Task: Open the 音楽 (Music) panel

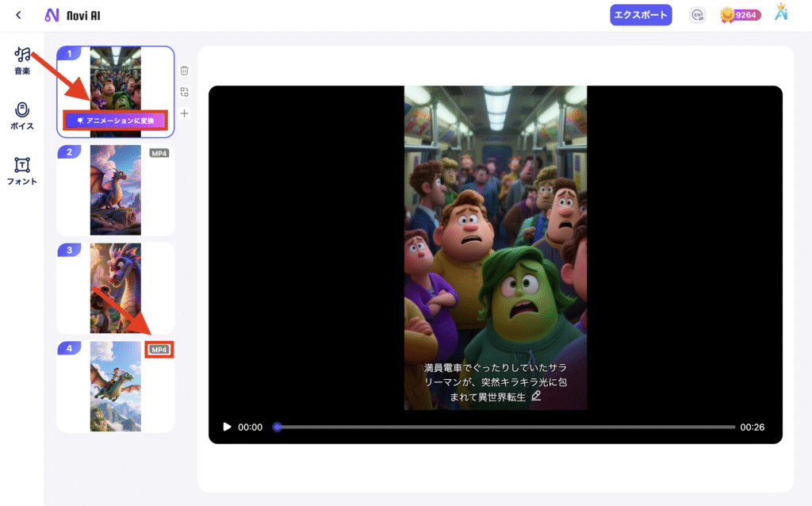Action: click(x=22, y=60)
